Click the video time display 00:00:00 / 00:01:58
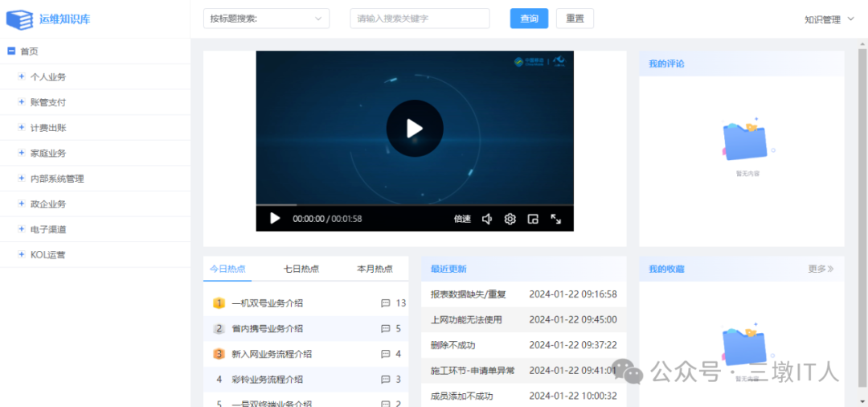Image resolution: width=868 pixels, height=407 pixels. (327, 220)
